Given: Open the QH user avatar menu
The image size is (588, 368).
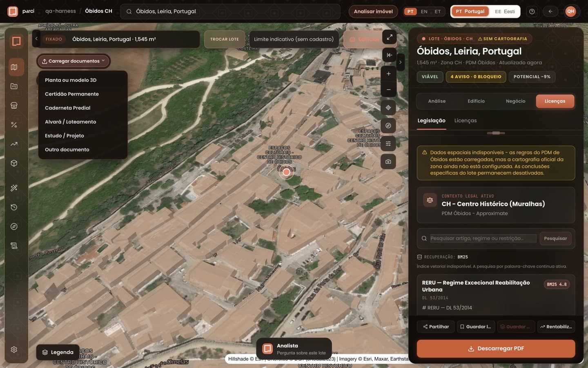Looking at the screenshot, I should pos(570,11).
